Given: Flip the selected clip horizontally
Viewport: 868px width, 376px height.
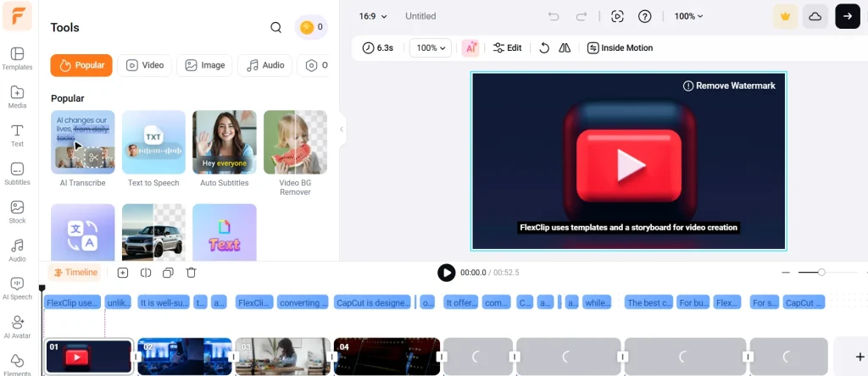Looking at the screenshot, I should pos(565,48).
